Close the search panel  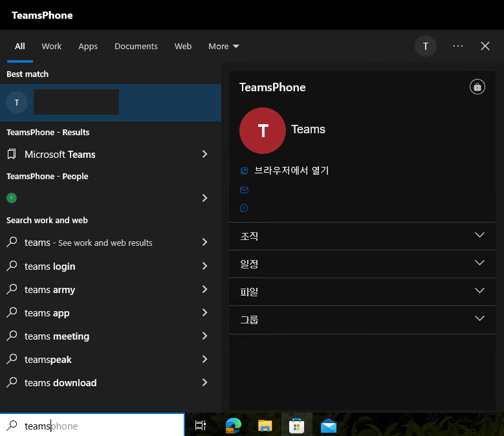(x=485, y=46)
